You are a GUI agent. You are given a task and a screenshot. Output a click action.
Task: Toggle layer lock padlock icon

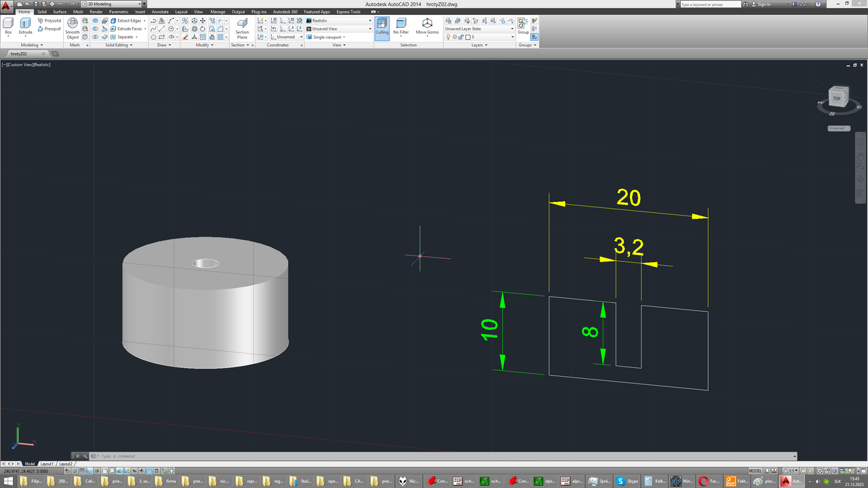(x=461, y=37)
